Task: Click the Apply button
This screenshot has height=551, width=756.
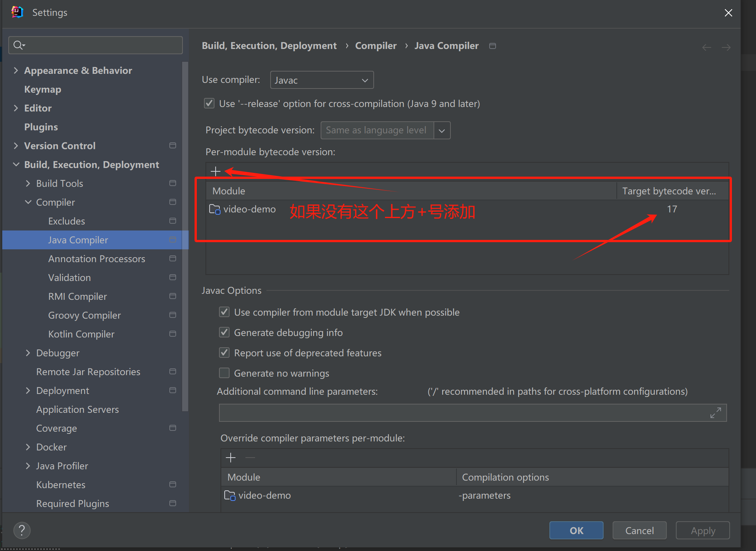Action: click(702, 530)
